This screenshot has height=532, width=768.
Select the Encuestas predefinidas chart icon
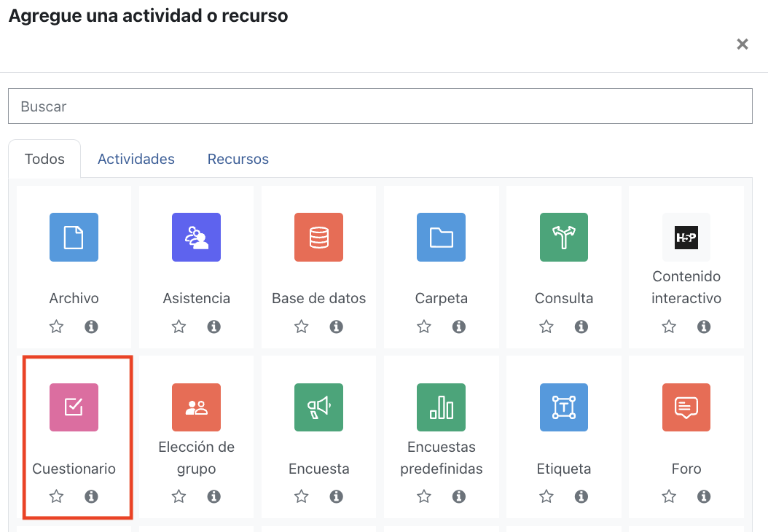point(442,407)
